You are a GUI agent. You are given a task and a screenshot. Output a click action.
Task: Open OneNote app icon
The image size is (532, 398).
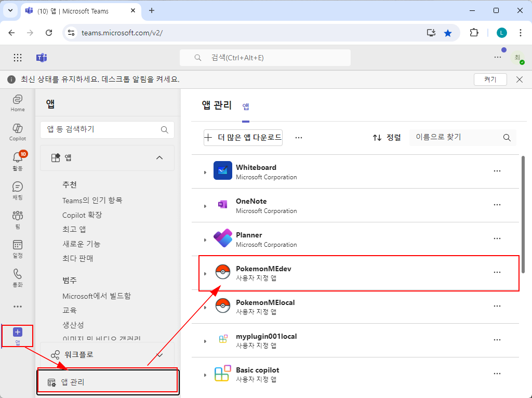pyautogui.click(x=222, y=204)
